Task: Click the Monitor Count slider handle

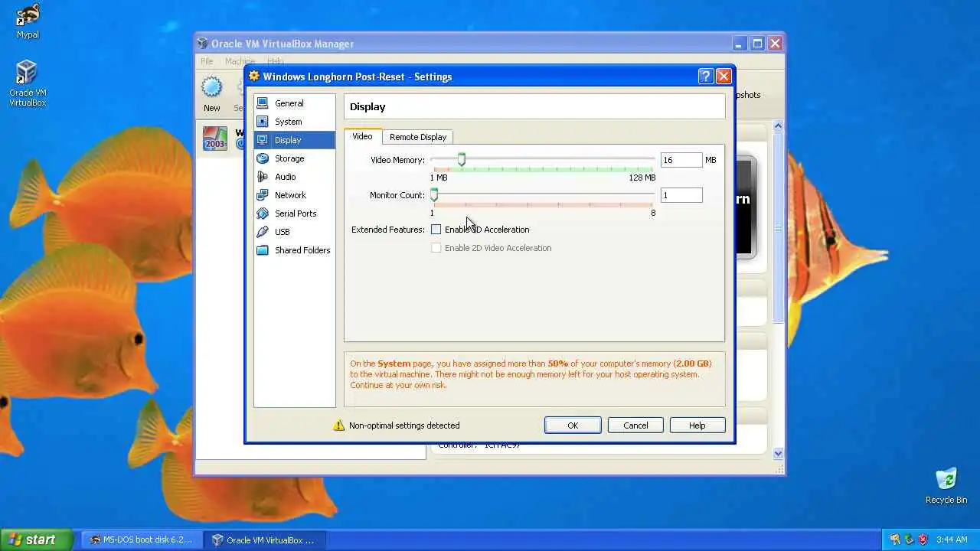Action: tap(434, 194)
